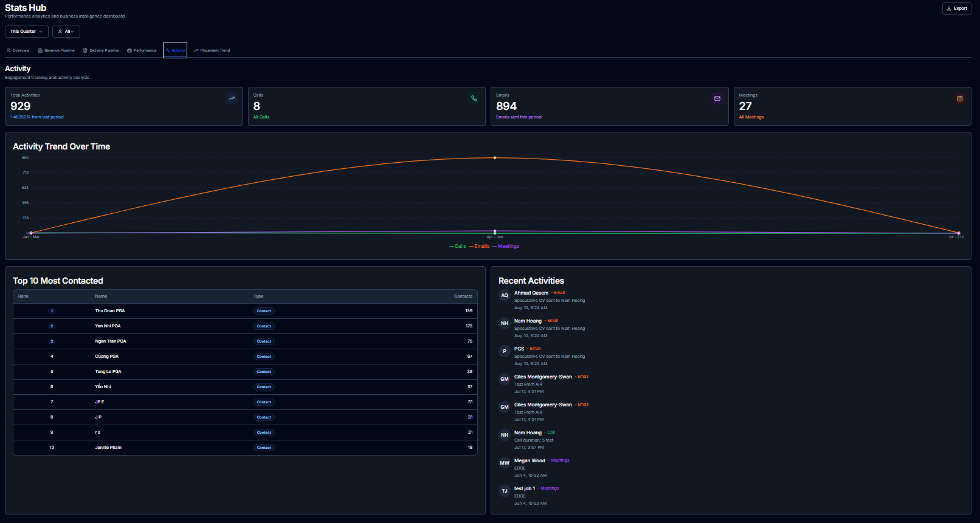Click the name JP E in the table
The image size is (980, 523).
100,402
